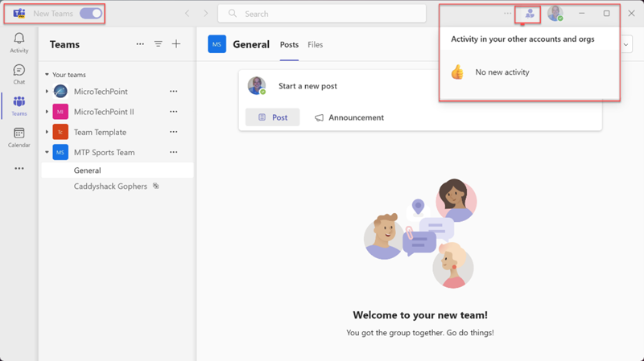644x361 pixels.
Task: Click the Teams panel heading
Action: tap(64, 44)
